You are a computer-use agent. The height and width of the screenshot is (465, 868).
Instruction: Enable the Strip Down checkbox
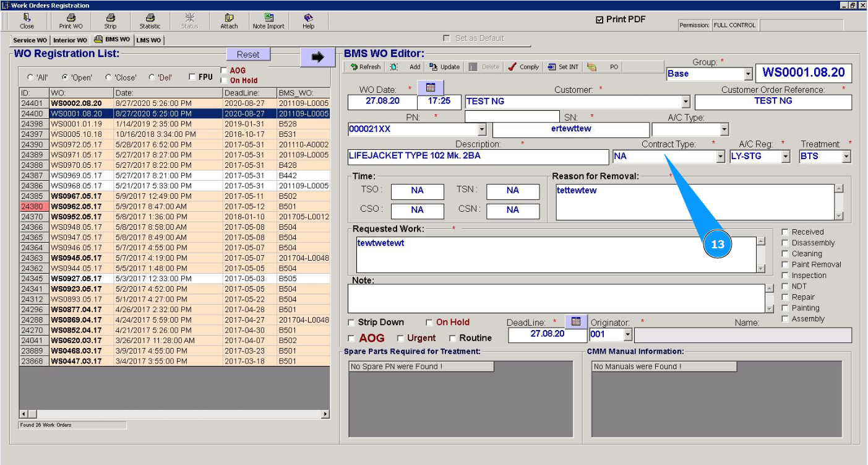[x=352, y=323]
